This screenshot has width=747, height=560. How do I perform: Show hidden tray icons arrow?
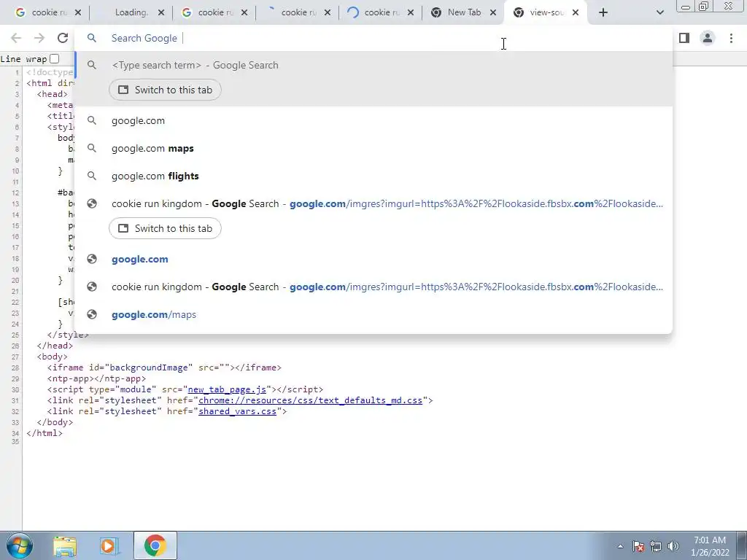tap(620, 546)
